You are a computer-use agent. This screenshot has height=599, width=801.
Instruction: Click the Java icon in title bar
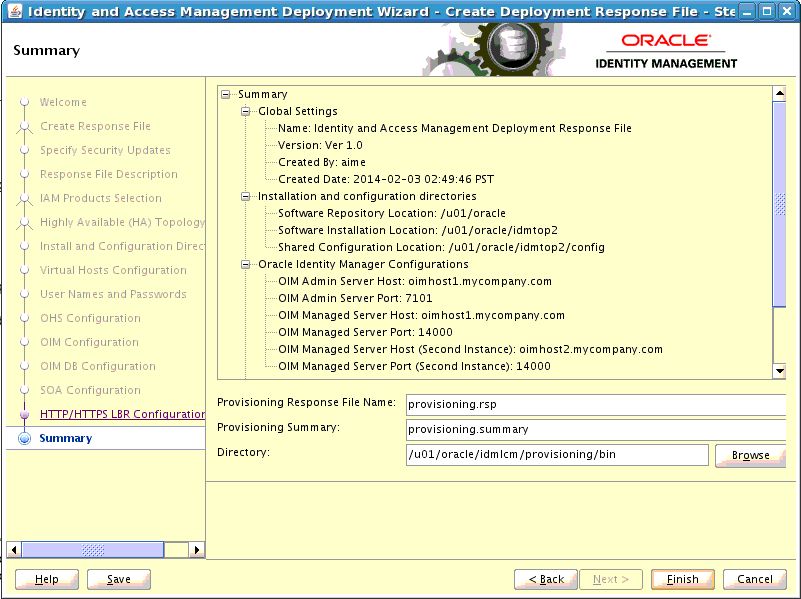point(15,11)
